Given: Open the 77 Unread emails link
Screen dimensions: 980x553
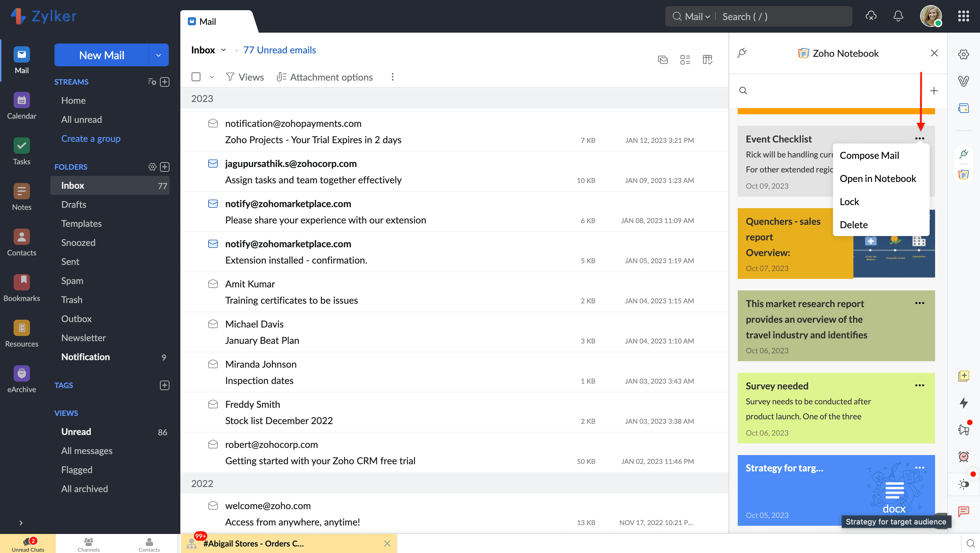Looking at the screenshot, I should (x=279, y=50).
